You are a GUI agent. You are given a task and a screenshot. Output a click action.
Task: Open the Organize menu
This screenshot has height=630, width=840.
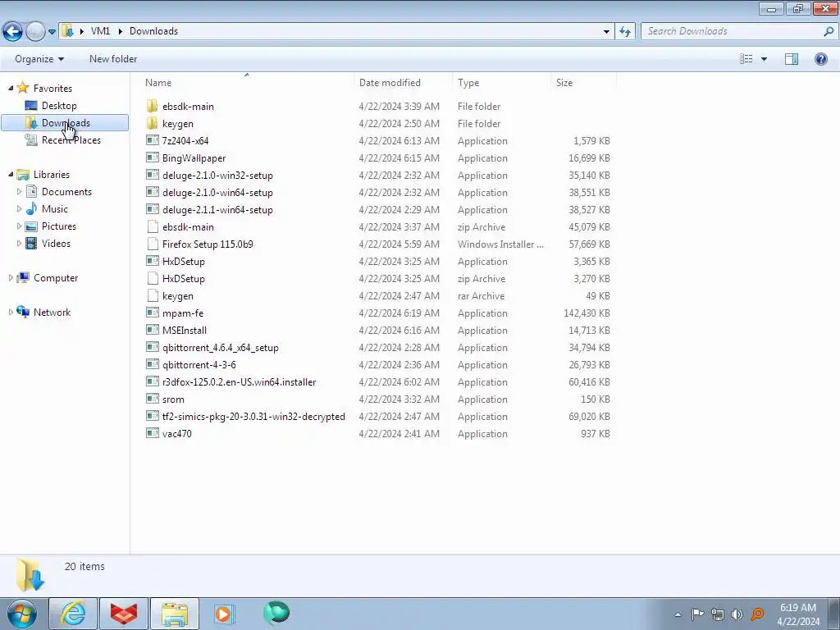39,59
